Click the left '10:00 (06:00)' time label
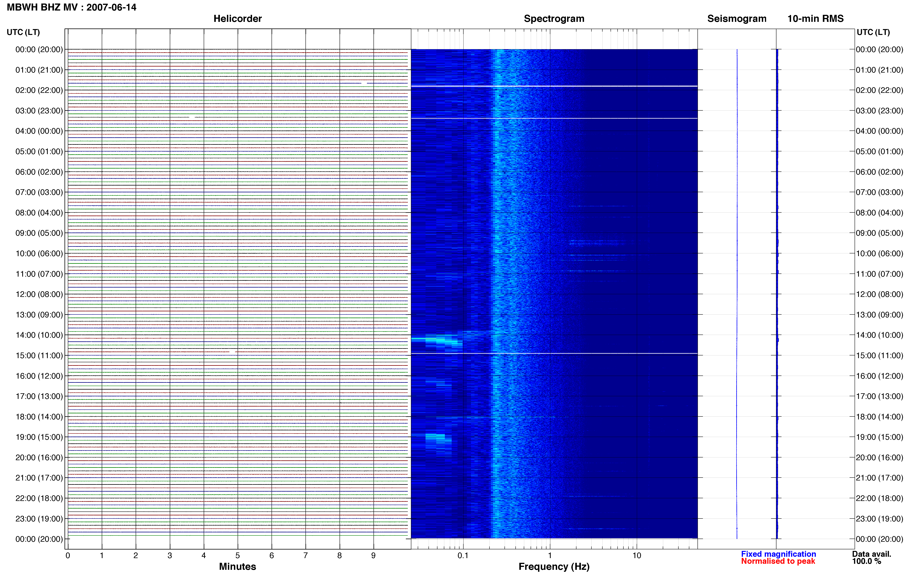The width and height of the screenshot is (924, 578). [39, 253]
